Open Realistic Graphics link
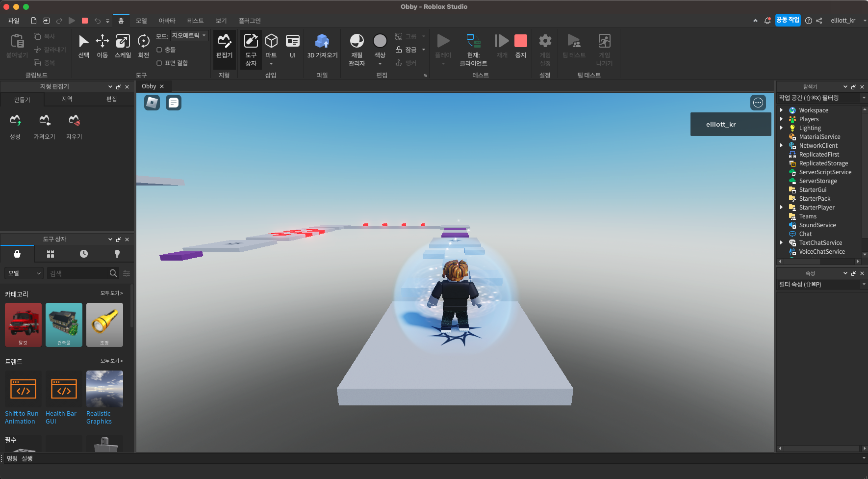 pos(99,418)
